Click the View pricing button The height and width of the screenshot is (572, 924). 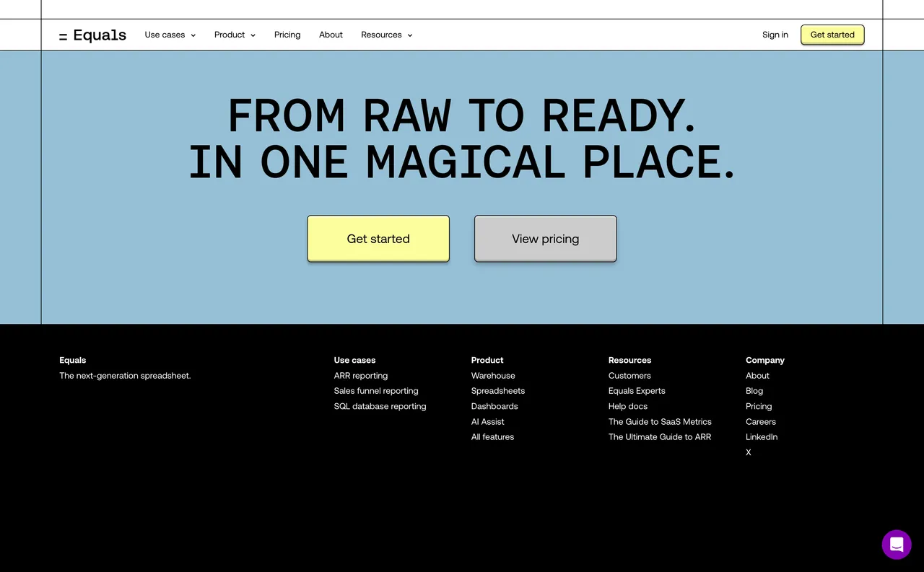point(545,238)
